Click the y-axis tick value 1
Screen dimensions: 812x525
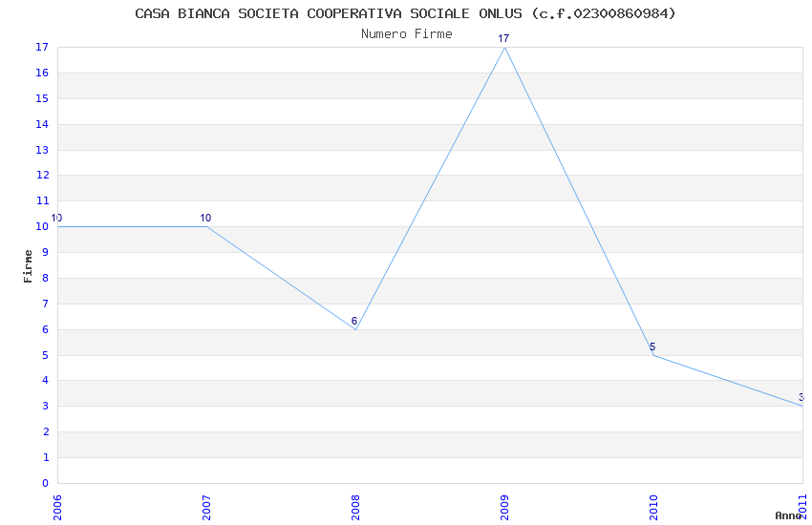(46, 457)
